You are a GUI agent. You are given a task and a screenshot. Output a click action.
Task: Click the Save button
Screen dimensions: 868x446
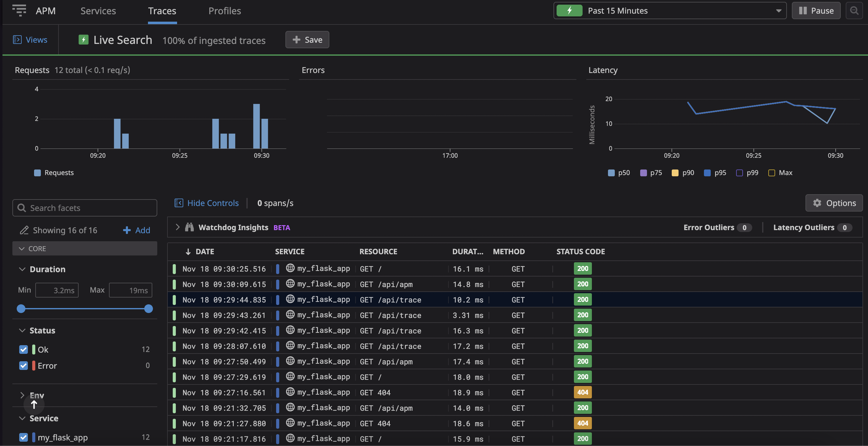point(307,40)
